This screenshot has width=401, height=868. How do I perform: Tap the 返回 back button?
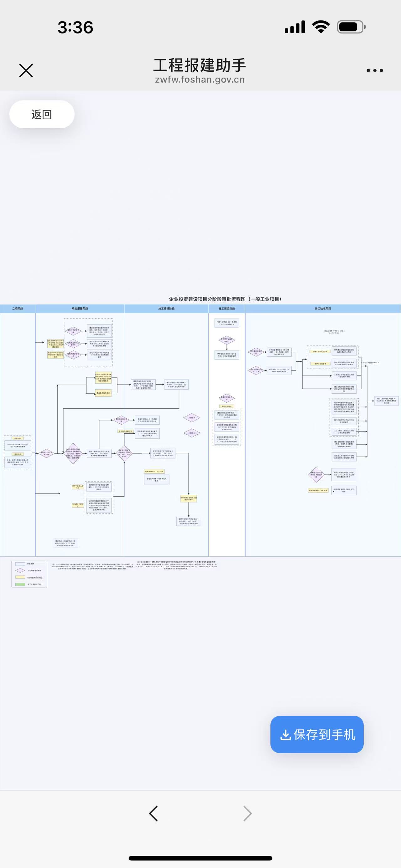[42, 114]
